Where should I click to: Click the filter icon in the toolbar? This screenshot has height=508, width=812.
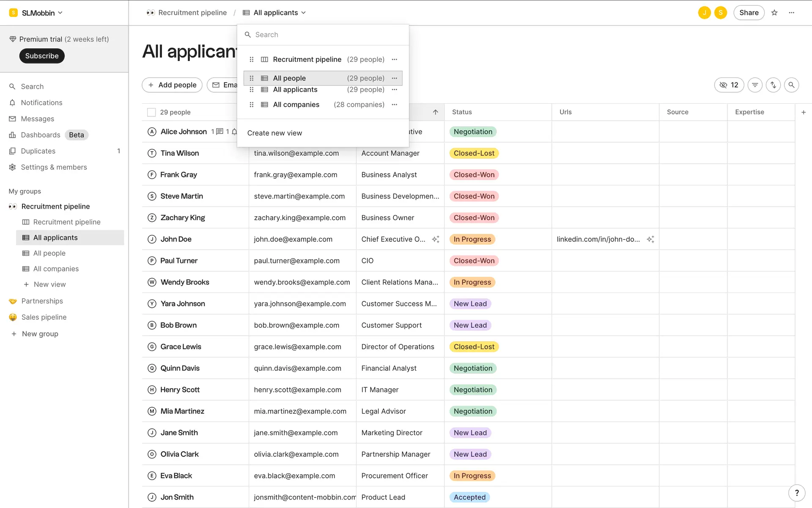pos(755,85)
